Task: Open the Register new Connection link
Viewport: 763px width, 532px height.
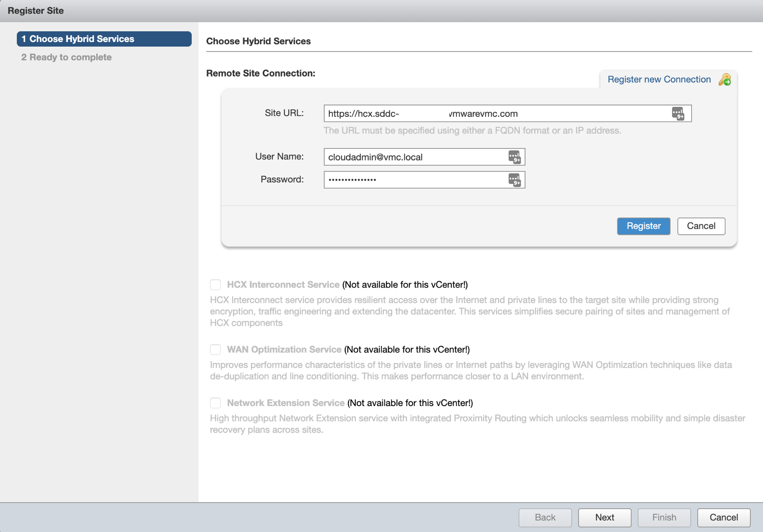Action: (659, 80)
